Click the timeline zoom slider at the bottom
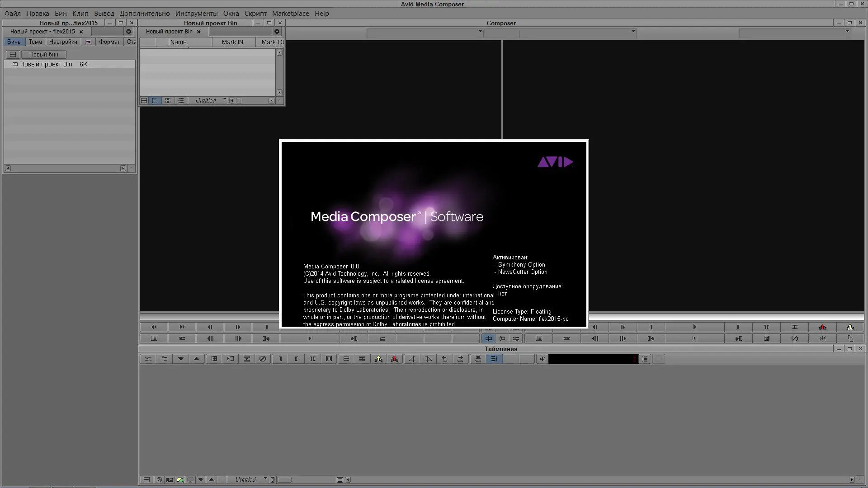The image size is (868, 488). 285,480
